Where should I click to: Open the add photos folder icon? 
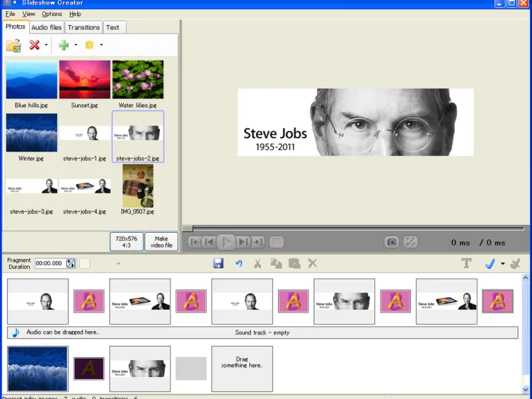[13, 45]
